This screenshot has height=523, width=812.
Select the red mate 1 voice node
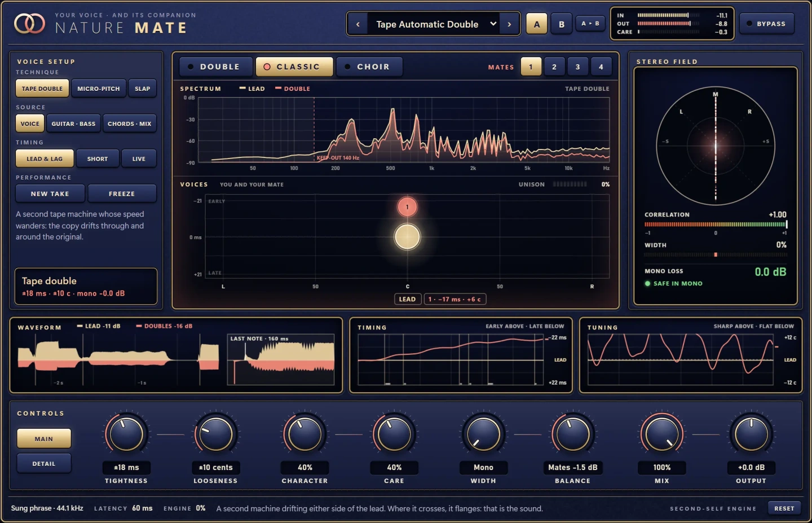click(407, 207)
